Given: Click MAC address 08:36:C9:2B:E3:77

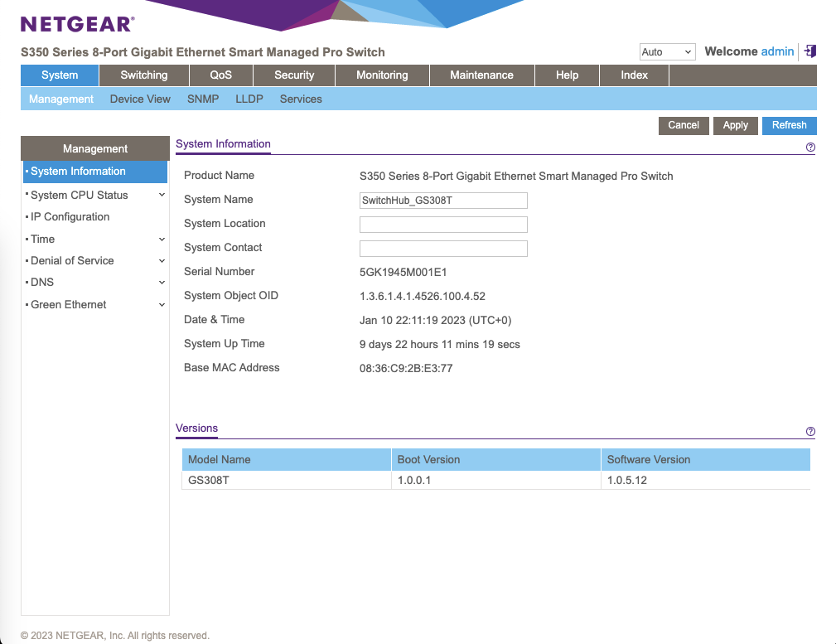Looking at the screenshot, I should click(406, 368).
